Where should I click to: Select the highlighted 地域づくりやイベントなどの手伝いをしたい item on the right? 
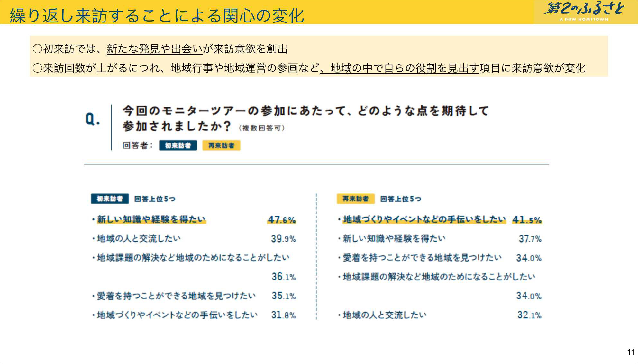pos(424,219)
